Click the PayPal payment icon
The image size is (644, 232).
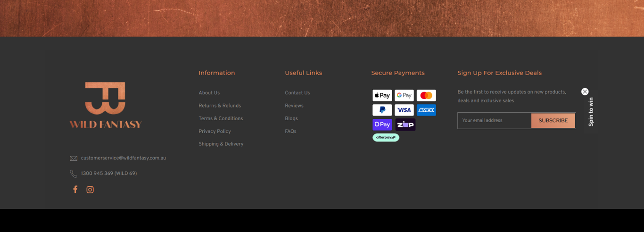point(382,110)
